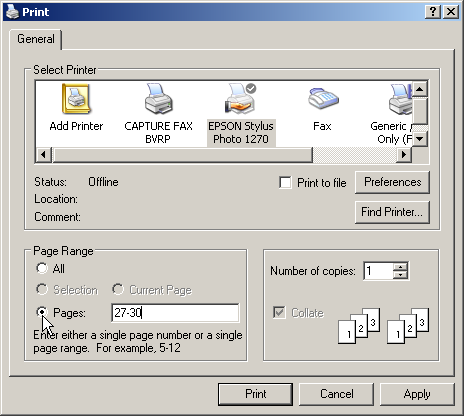Toggle the Collate checkbox
The image size is (464, 416).
(x=279, y=313)
